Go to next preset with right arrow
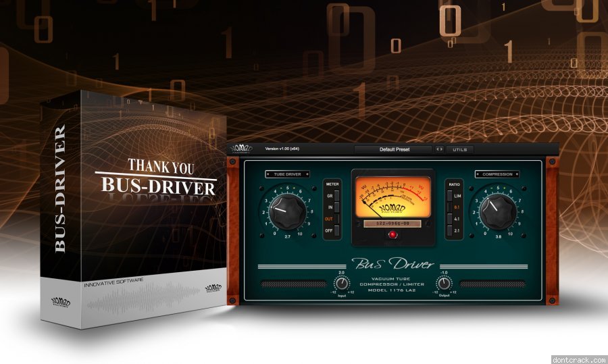Image resolution: width=608 pixels, height=364 pixels. (x=441, y=149)
